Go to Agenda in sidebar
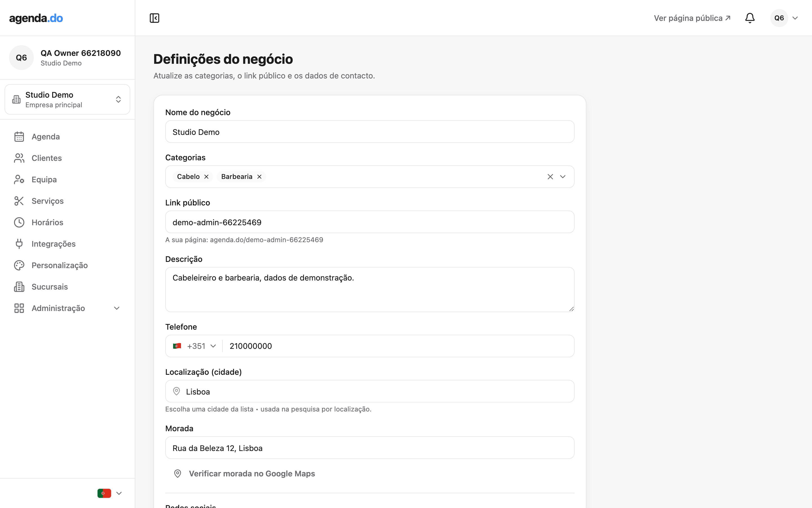Screen dimensions: 812x508 [x=67, y=137]
